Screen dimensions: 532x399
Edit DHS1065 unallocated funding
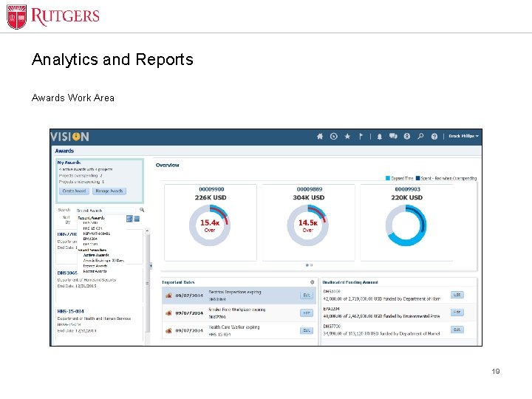[457, 295]
